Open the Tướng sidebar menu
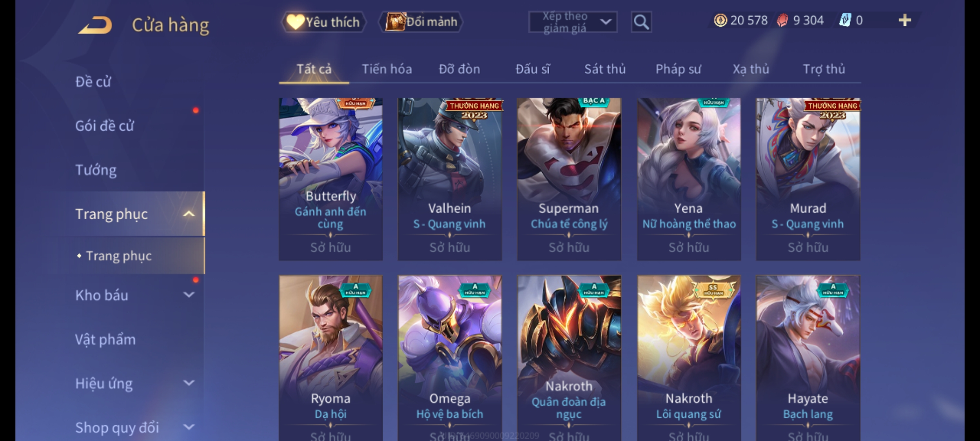This screenshot has width=980, height=441. [96, 170]
